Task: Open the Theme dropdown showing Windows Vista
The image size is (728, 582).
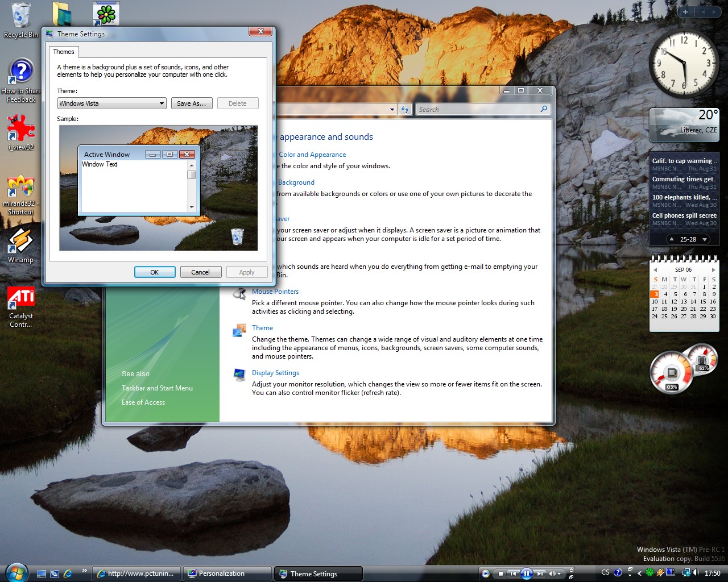Action: (112, 103)
